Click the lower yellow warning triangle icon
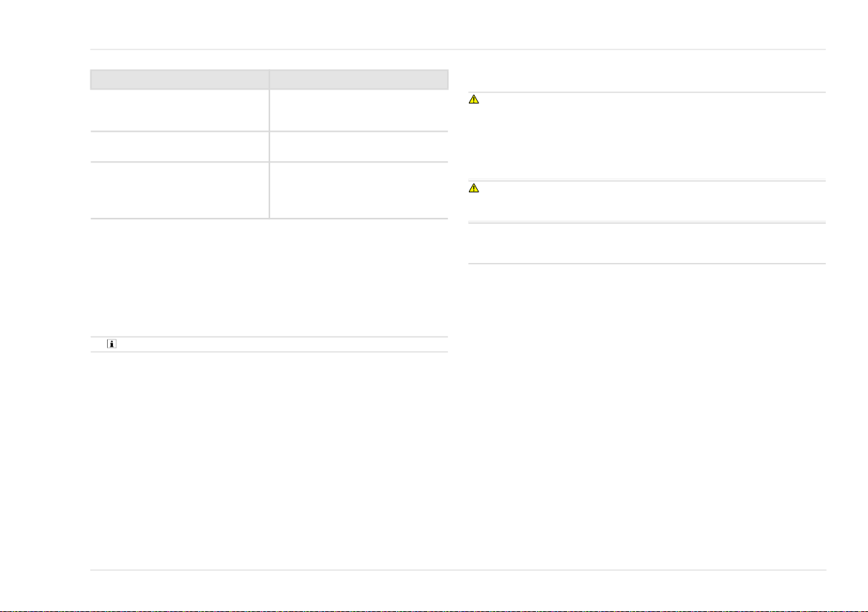 pyautogui.click(x=474, y=188)
